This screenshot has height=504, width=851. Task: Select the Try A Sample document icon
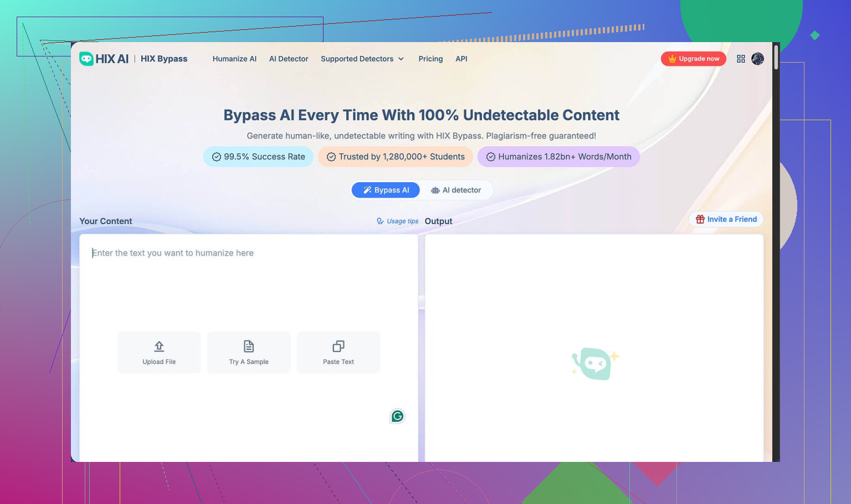pos(249,347)
